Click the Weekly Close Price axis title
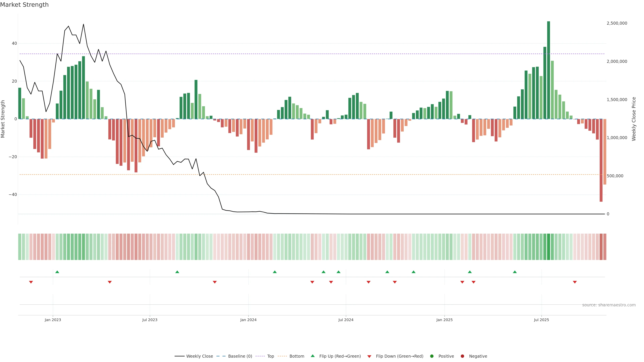 [x=634, y=119]
